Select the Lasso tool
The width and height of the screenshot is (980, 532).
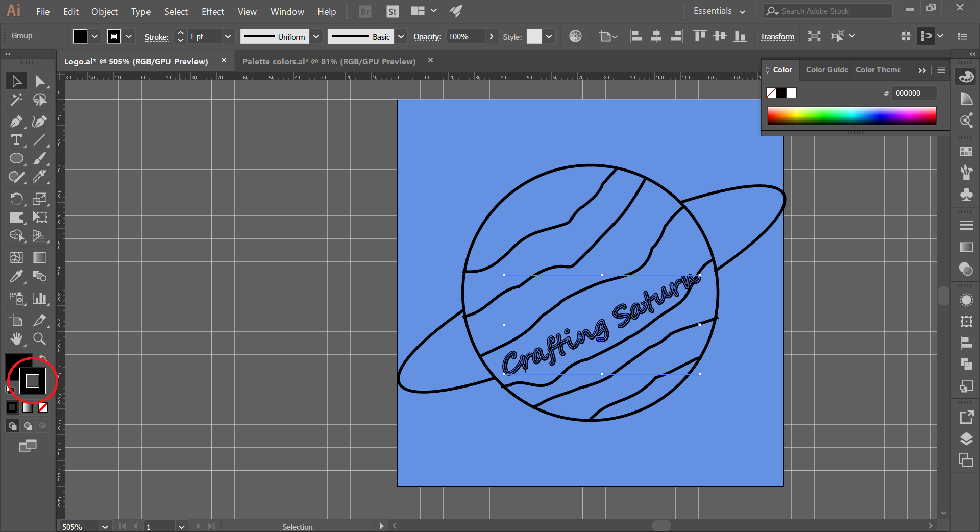(40, 100)
